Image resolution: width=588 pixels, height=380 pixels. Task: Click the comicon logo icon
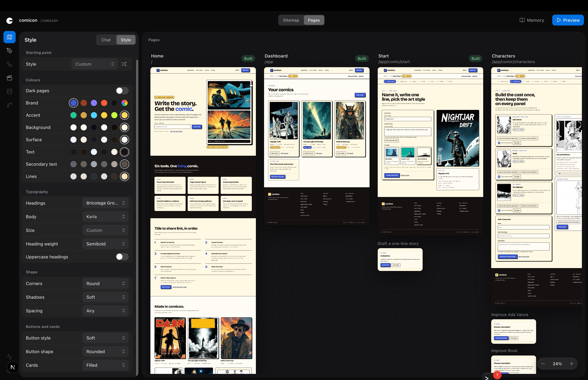tap(9, 20)
